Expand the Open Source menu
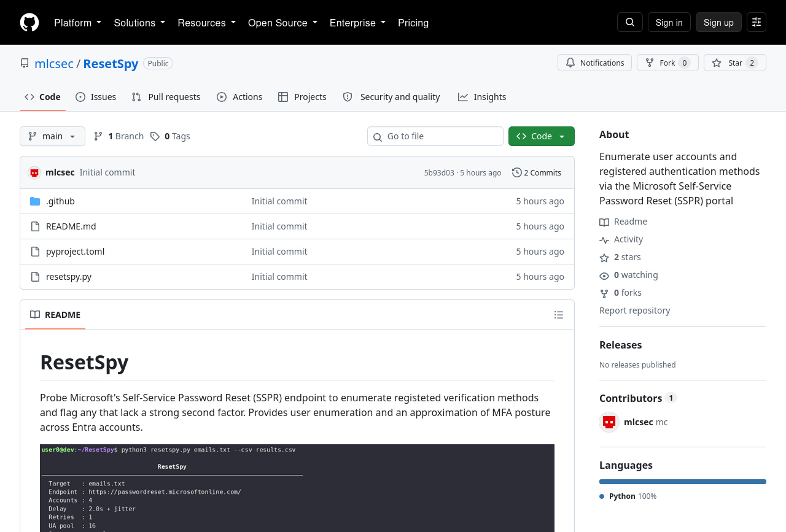Image resolution: width=786 pixels, height=532 pixels. coord(282,23)
